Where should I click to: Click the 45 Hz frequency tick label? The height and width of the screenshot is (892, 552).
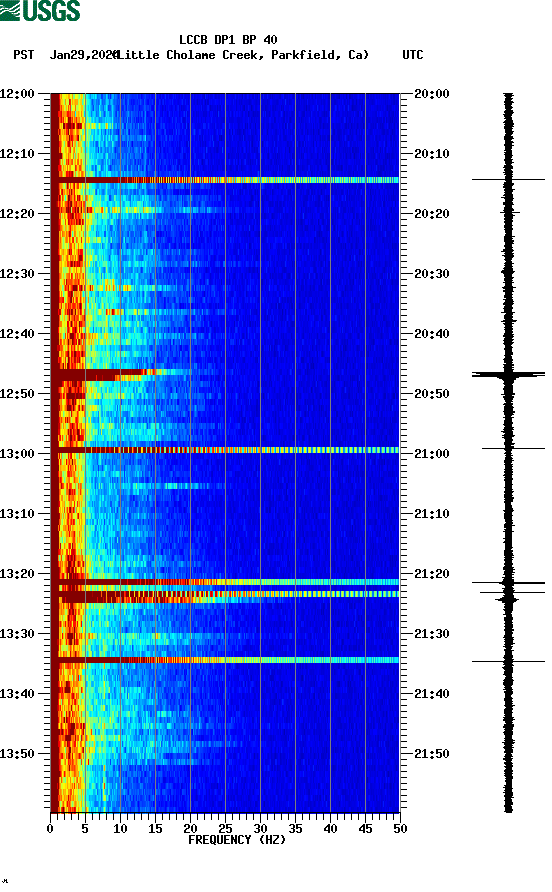coord(365,829)
